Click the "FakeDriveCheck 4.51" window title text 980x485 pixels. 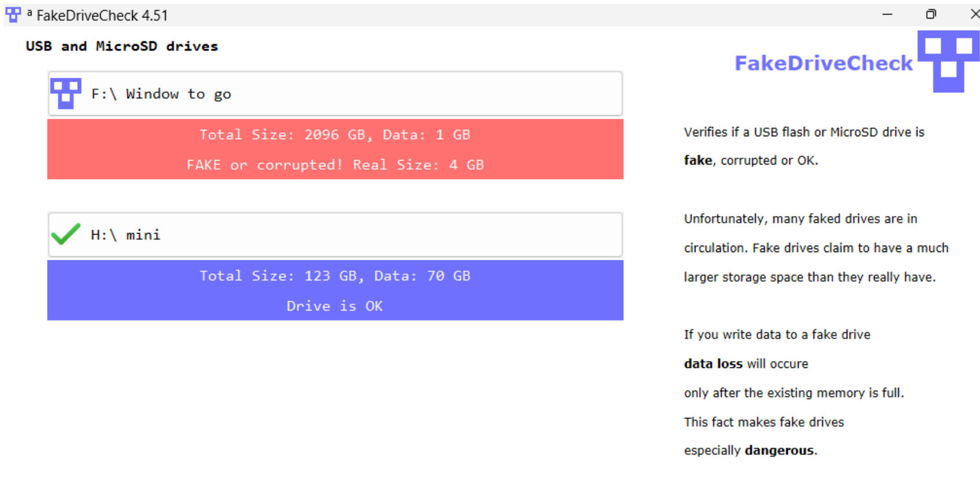(x=102, y=16)
